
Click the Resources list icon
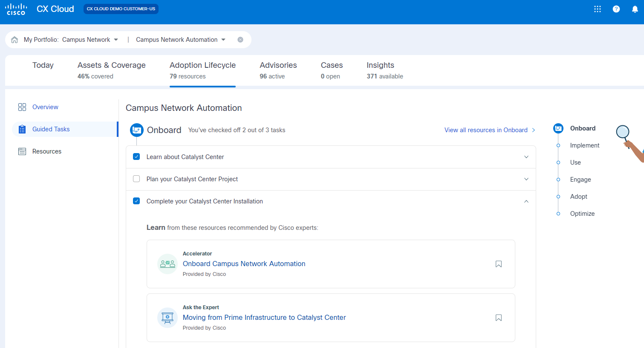pyautogui.click(x=22, y=151)
